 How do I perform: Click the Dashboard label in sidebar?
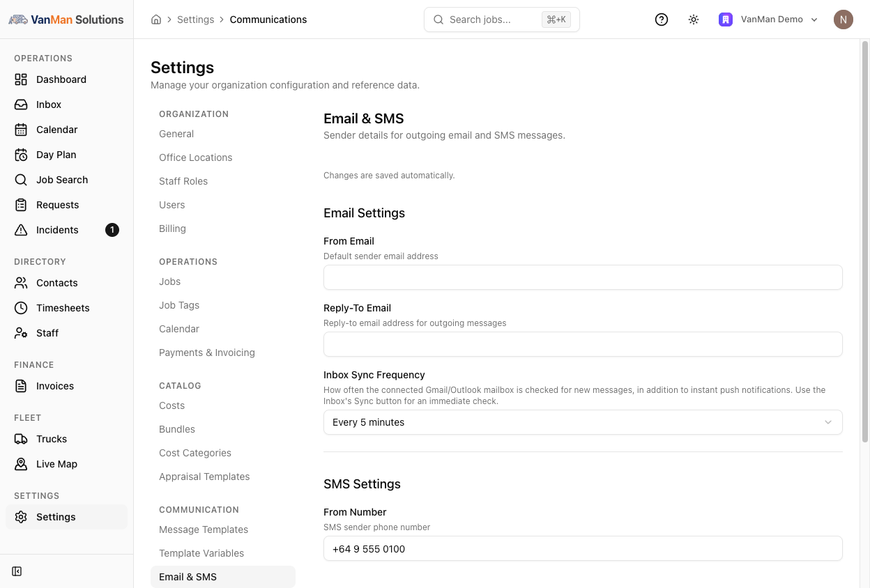tap(61, 79)
